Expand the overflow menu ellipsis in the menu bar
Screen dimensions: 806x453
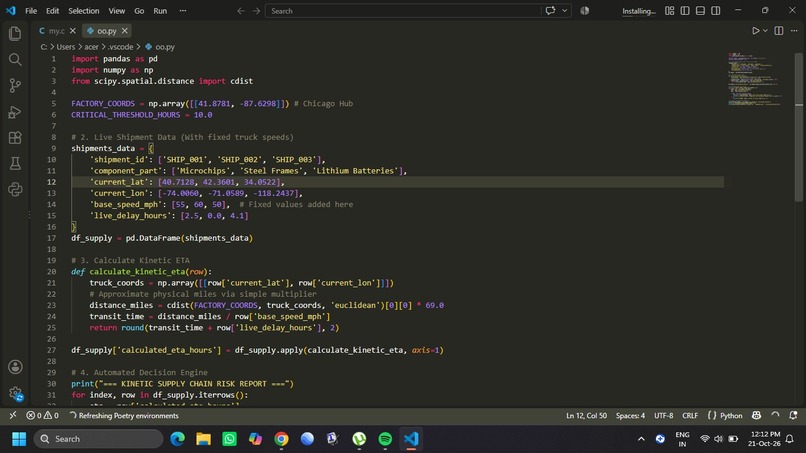click(182, 11)
